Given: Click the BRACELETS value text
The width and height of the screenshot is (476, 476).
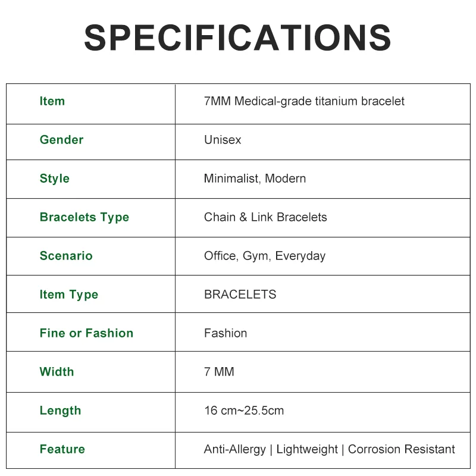Looking at the screenshot, I should (240, 295).
